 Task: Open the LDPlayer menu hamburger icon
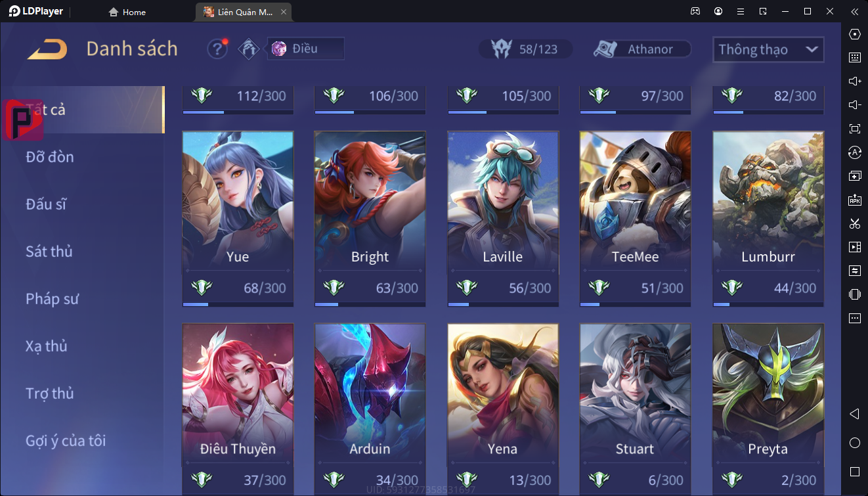point(741,11)
